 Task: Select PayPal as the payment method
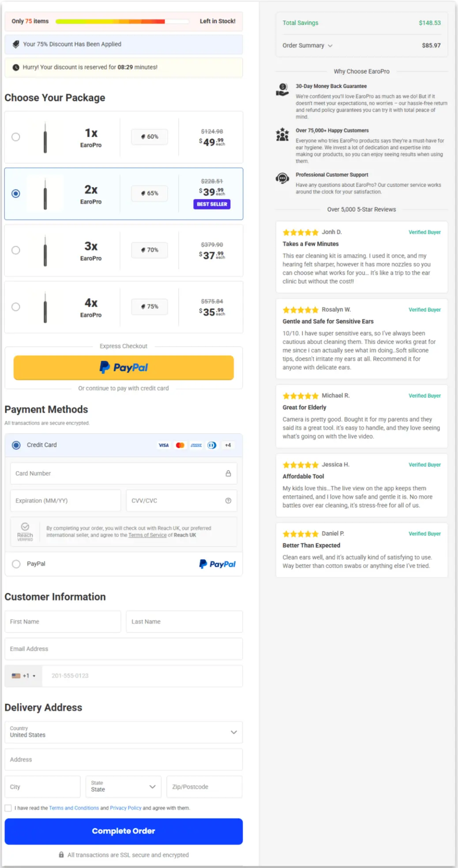16,564
